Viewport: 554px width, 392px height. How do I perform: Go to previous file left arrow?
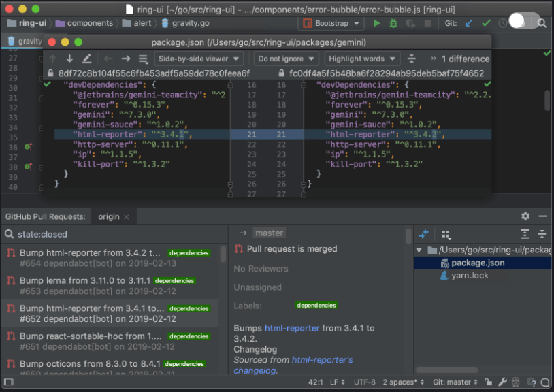108,59
